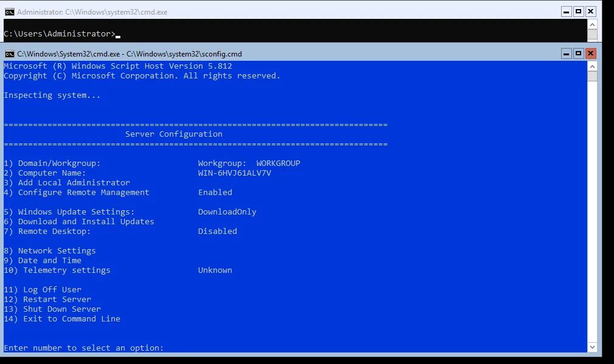Click the 'DownloadOnly' value
614x364 pixels.
click(227, 211)
